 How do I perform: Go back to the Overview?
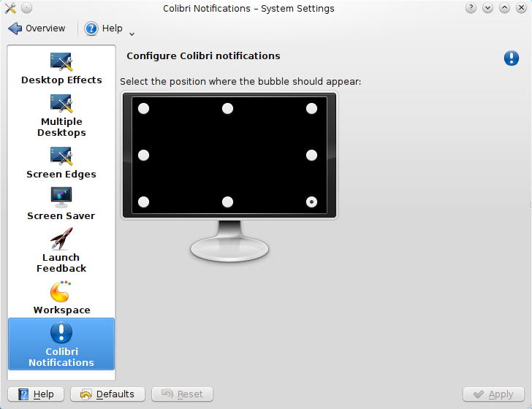(x=37, y=28)
